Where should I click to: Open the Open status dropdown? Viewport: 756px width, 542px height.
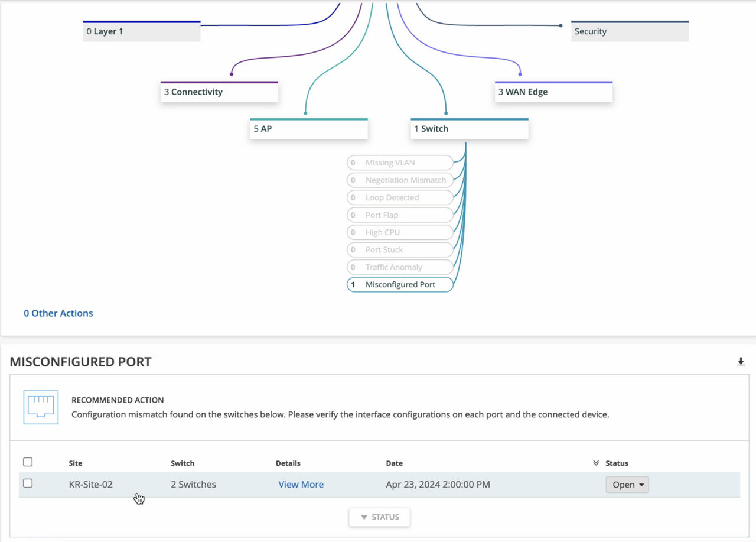click(x=627, y=485)
